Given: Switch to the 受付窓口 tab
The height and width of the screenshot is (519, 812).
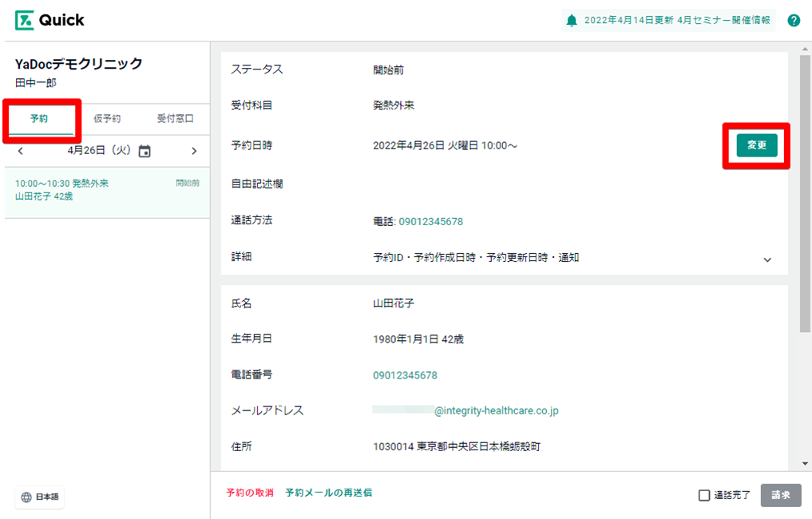Looking at the screenshot, I should [x=175, y=119].
